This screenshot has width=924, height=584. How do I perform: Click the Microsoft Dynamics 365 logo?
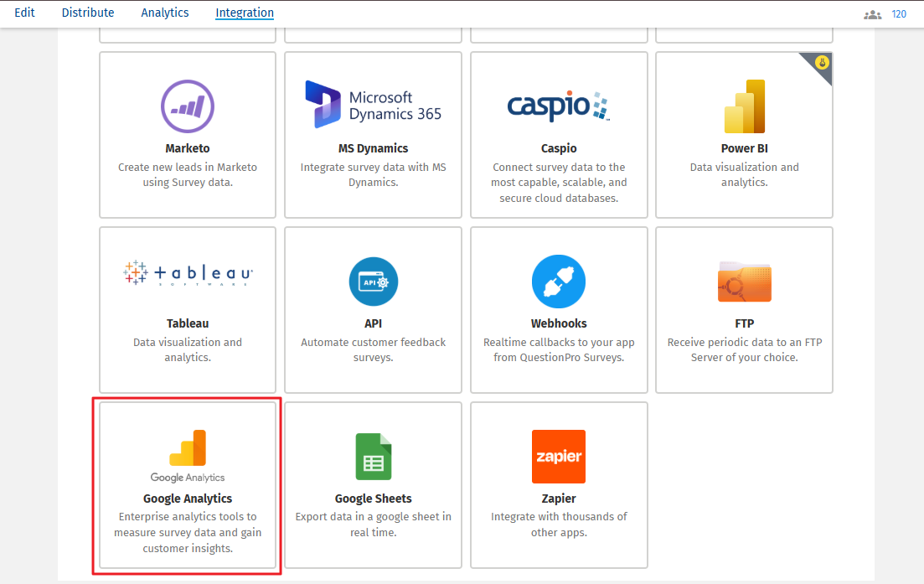pyautogui.click(x=373, y=105)
